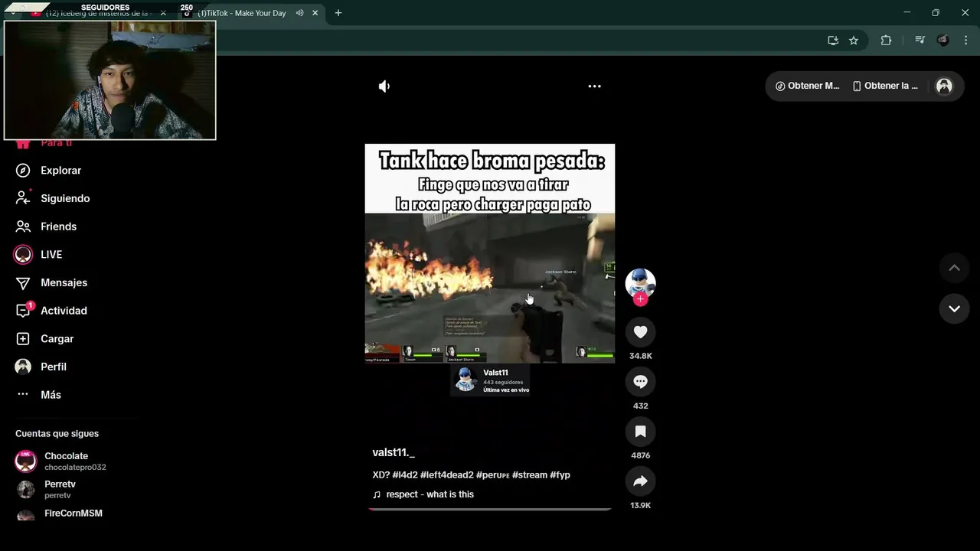Viewport: 980px width, 551px height.
Task: Like the video with the heart icon
Action: click(640, 332)
